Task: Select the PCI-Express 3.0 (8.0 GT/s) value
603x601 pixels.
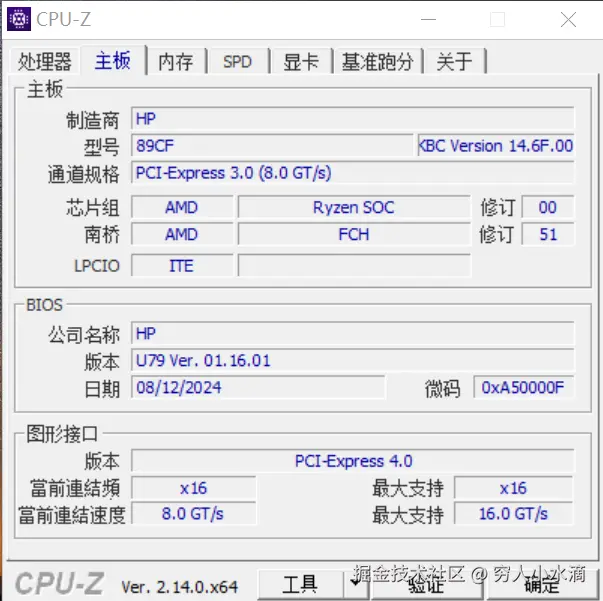Action: [x=353, y=173]
